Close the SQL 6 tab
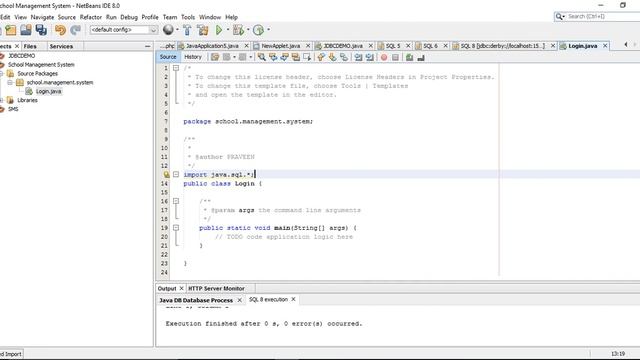This screenshot has height=360, width=640. tap(445, 46)
